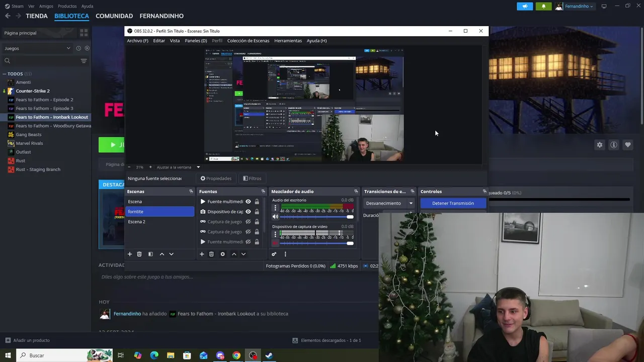Open Dispositivo de captura de video audio options
The image size is (644, 362).
click(275, 234)
